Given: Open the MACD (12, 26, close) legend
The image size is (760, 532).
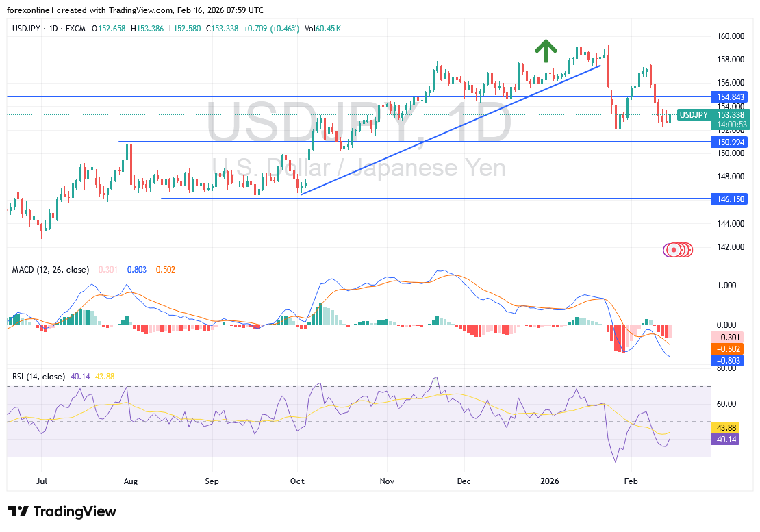Looking at the screenshot, I should point(51,270).
